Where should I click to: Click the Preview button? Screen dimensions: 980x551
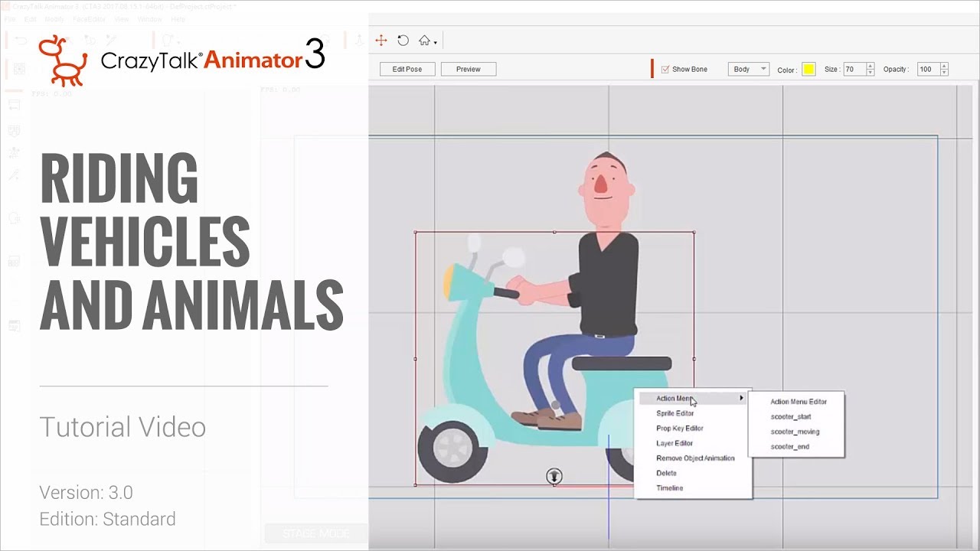tap(469, 69)
